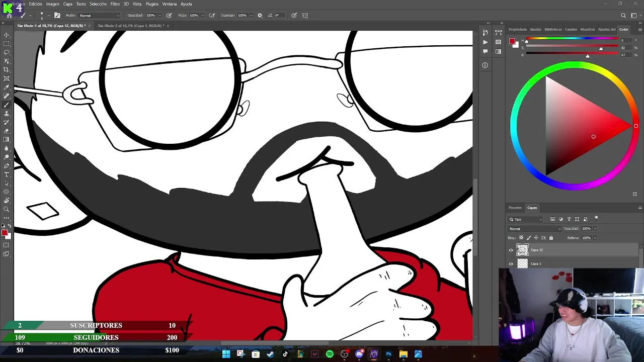Screen dimensions: 644x362
Task: Switch to the Muestras panel tab
Action: [x=588, y=29]
